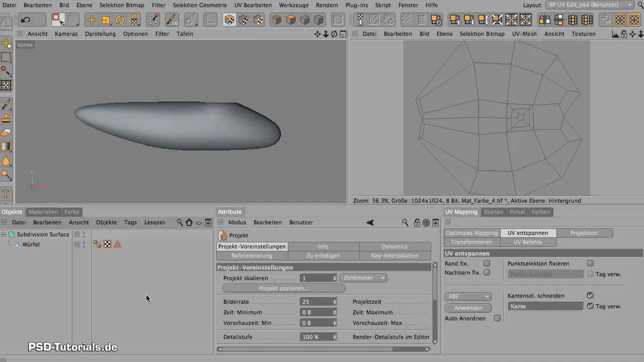Toggle Tag verw. checkbox next to Kante
Screen dimensions: 644x362
(x=591, y=306)
